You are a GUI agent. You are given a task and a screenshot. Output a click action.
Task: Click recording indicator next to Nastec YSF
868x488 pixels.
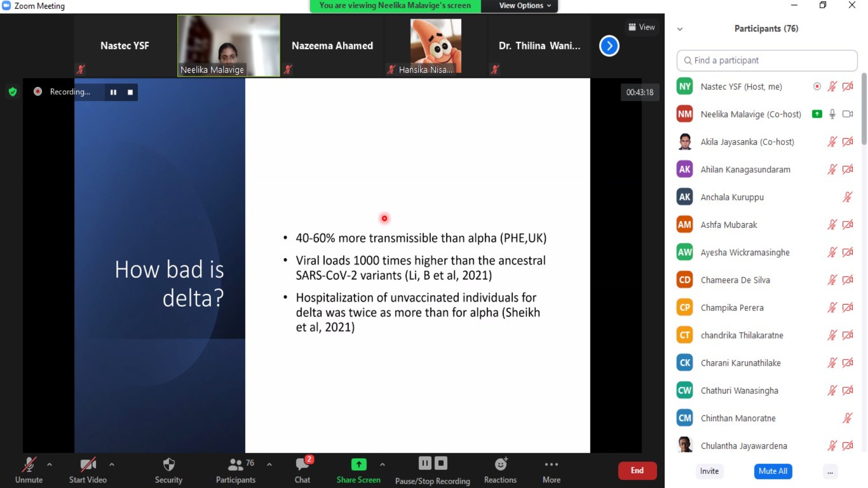pos(816,86)
